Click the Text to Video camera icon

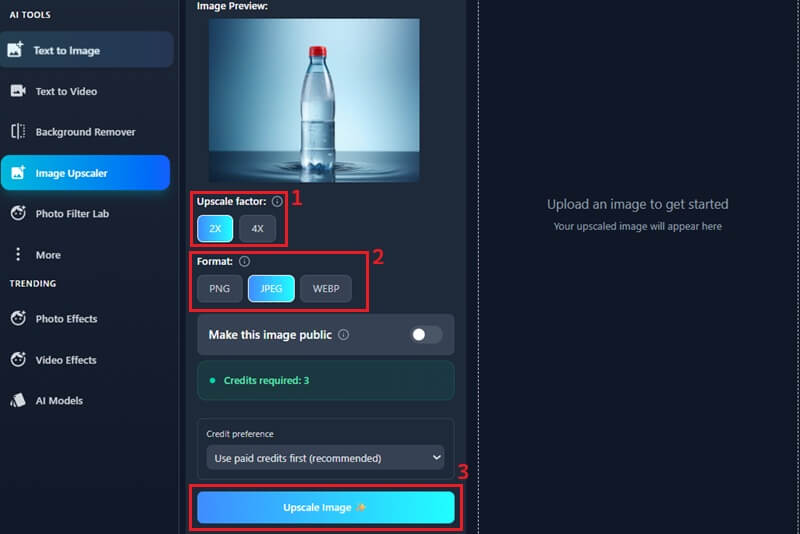(18, 91)
